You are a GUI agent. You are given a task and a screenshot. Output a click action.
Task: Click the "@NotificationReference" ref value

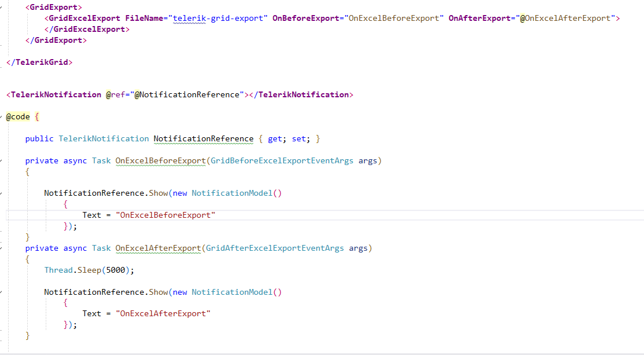(x=187, y=94)
